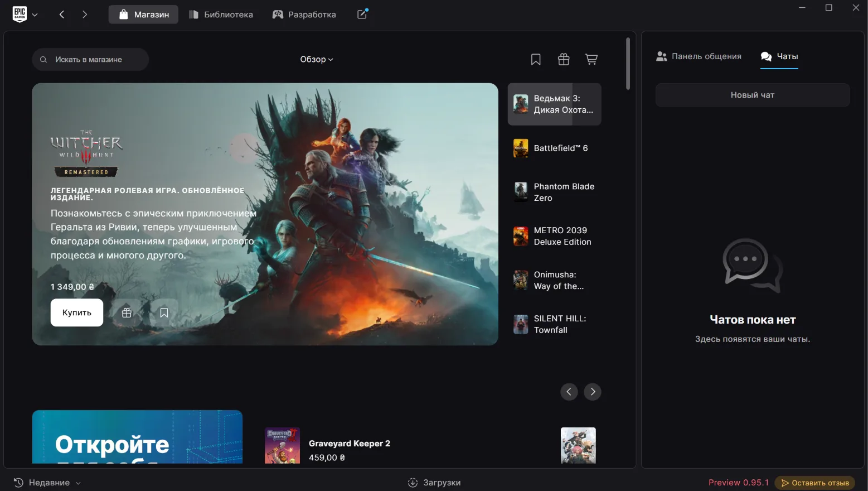Click the carousel previous arrow button

[569, 392]
